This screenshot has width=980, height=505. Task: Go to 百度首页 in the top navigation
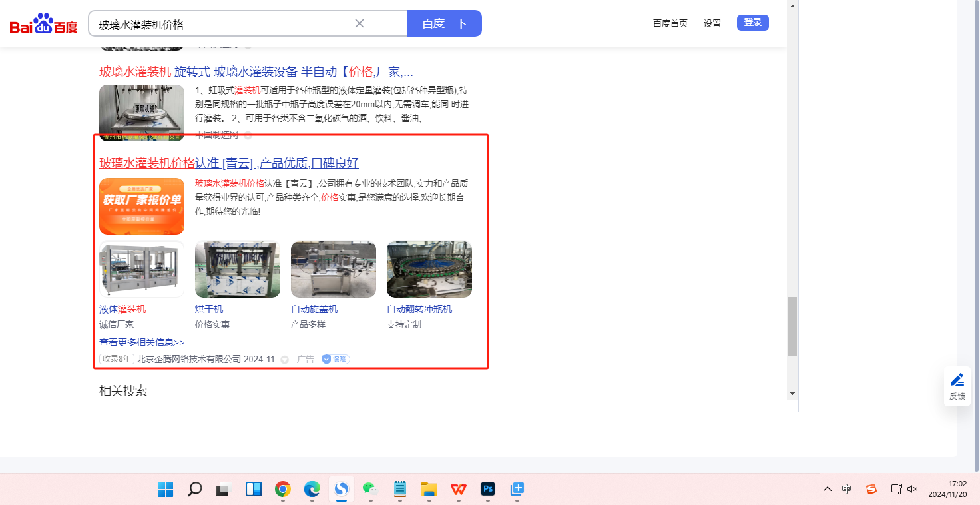click(670, 23)
